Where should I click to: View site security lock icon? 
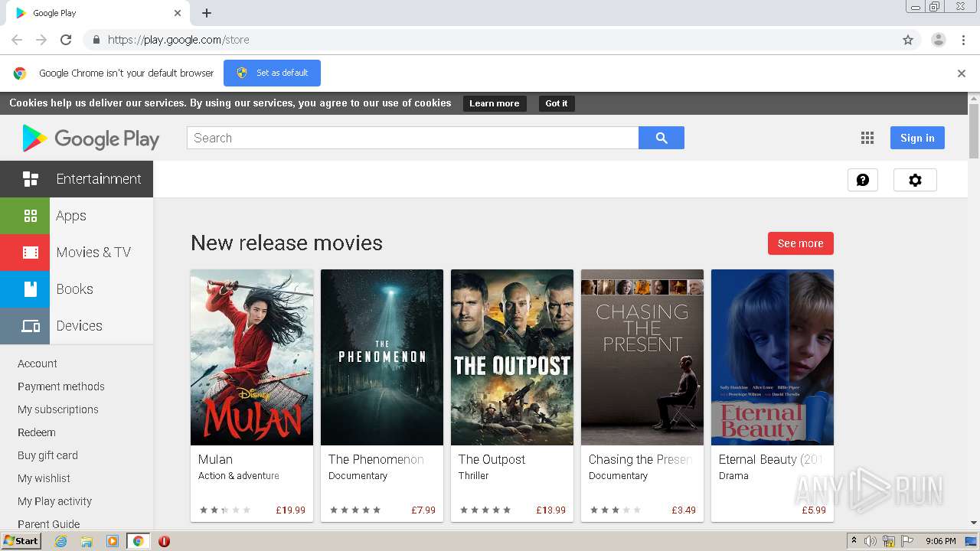[96, 40]
